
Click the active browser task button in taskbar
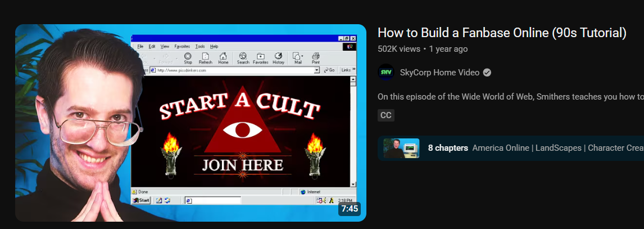pos(212,201)
